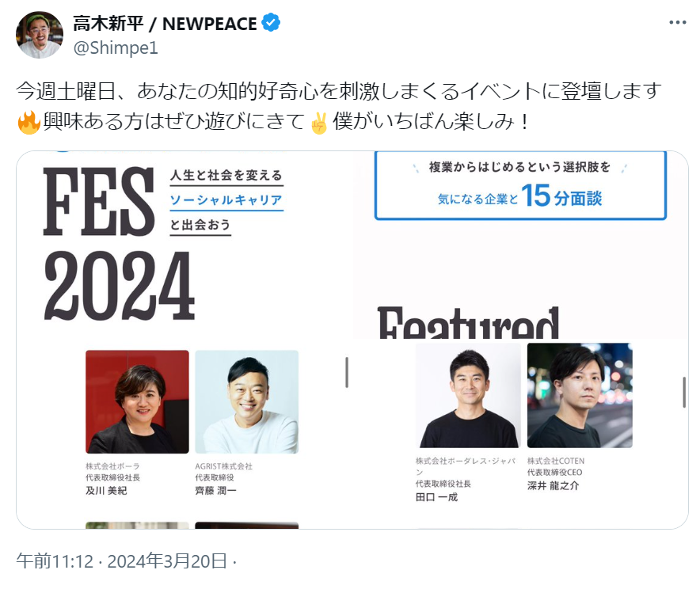Open the three-dot more options menu
The height and width of the screenshot is (589, 700).
tap(677, 22)
